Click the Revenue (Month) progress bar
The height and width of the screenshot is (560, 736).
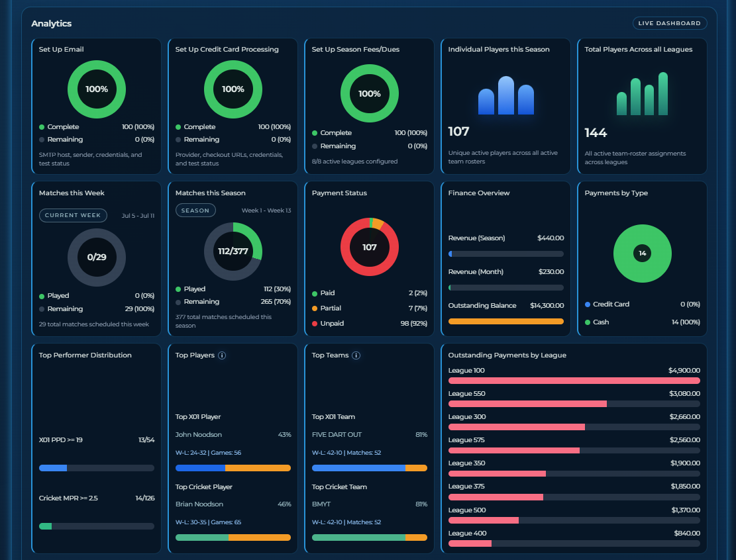506,287
